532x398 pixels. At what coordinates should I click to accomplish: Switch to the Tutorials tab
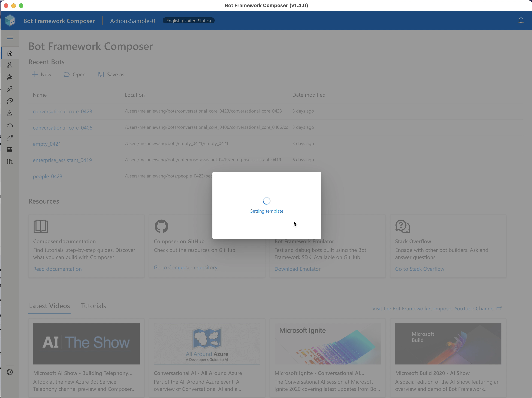(x=93, y=306)
